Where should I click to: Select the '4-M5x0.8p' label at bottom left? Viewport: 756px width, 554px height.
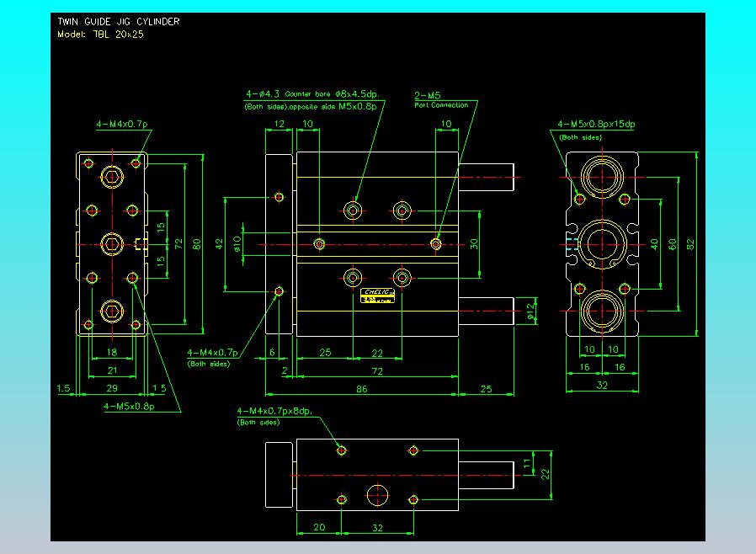click(x=129, y=406)
